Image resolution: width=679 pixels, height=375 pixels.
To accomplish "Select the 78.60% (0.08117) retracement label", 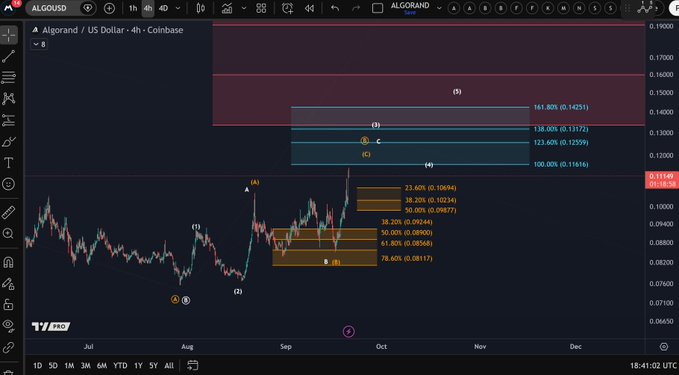I will pyautogui.click(x=407, y=259).
